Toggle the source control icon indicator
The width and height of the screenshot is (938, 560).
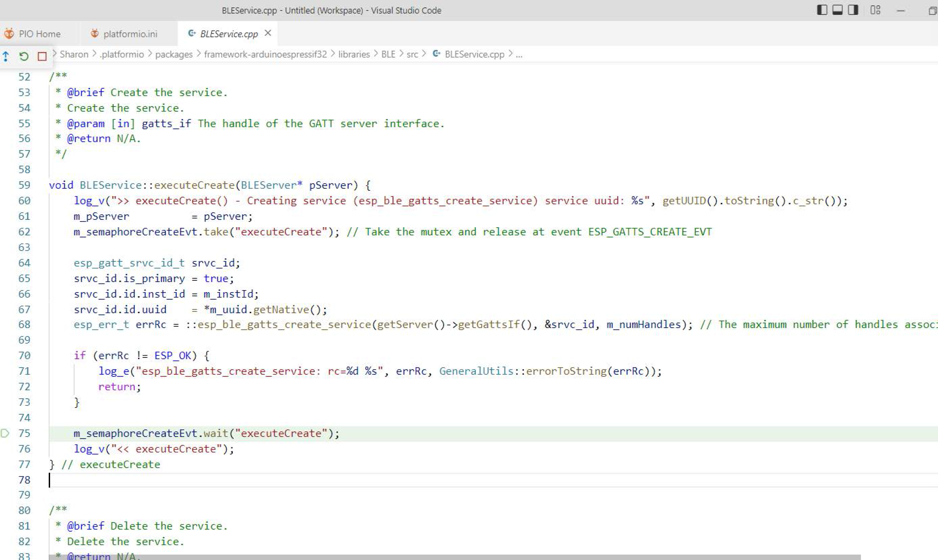coord(5,55)
